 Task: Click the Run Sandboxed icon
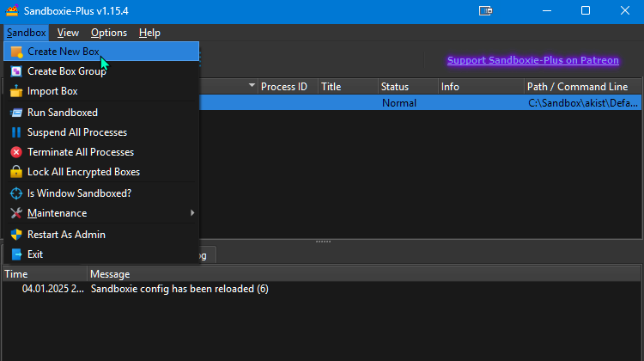(16, 113)
